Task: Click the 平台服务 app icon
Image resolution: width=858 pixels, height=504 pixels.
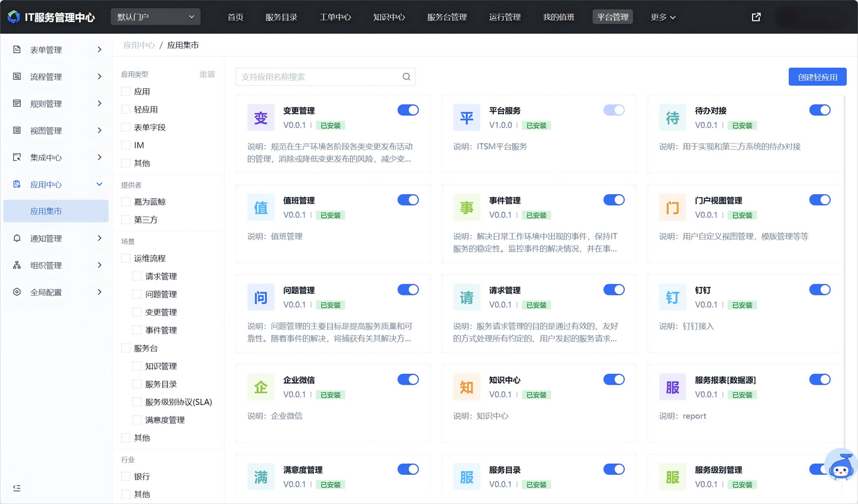Action: 467,117
